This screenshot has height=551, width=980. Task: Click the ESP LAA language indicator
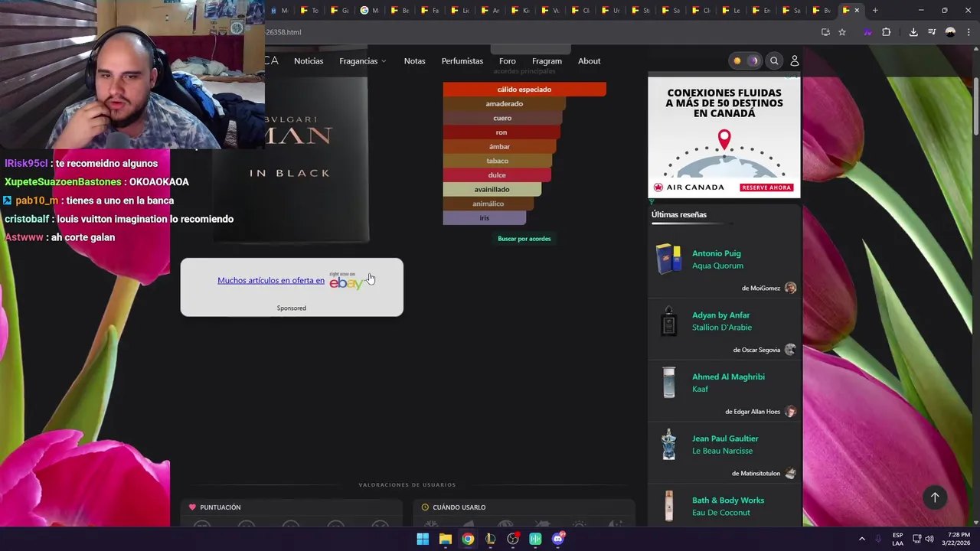pyautogui.click(x=897, y=539)
